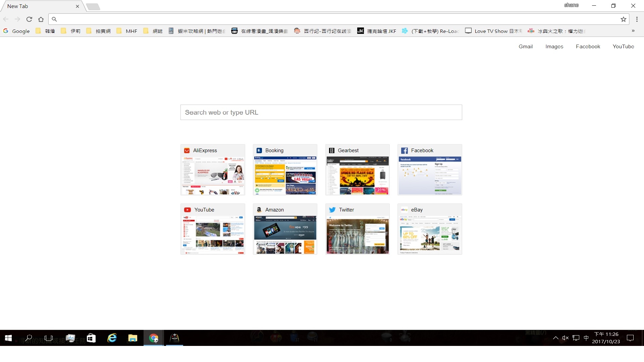Show hidden system tray icons
Image resolution: width=644 pixels, height=362 pixels.
click(555, 338)
